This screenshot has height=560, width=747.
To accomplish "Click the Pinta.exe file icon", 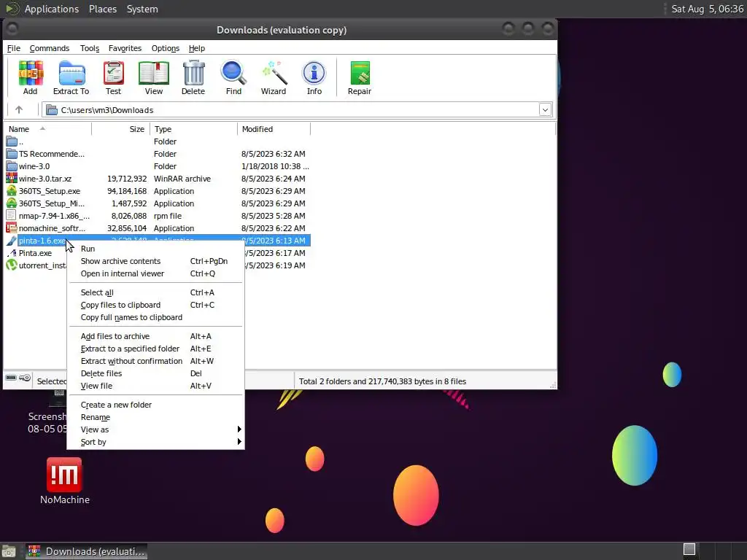I will pyautogui.click(x=12, y=253).
